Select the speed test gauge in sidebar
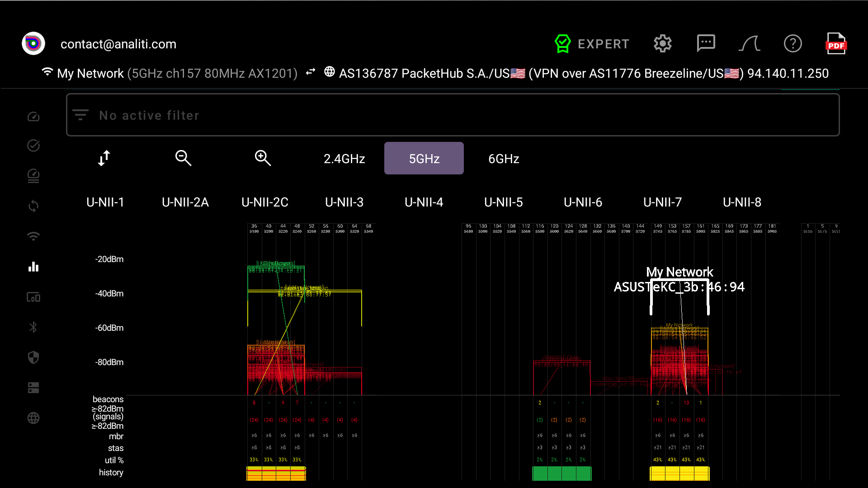 point(33,116)
